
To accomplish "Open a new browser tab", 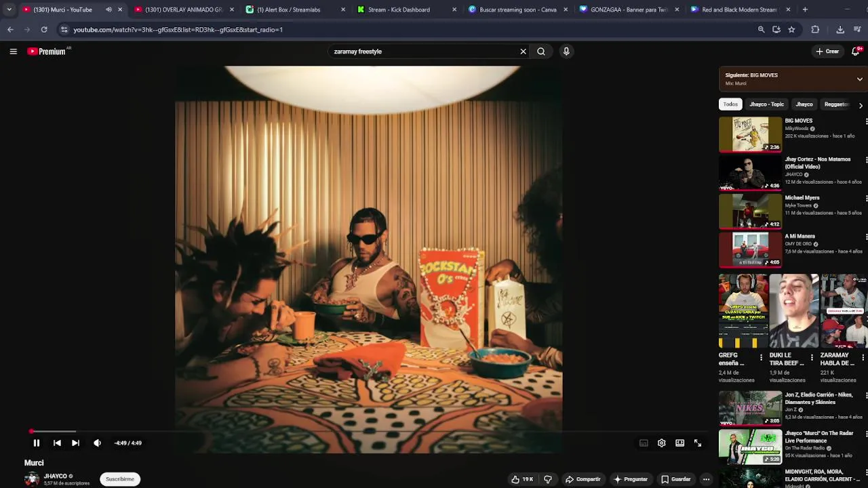I will coord(805,9).
